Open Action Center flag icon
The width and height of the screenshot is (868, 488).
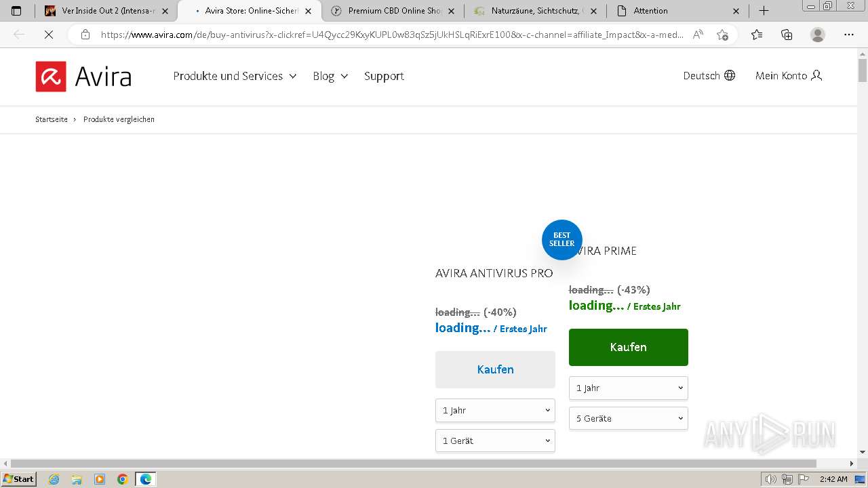802,479
